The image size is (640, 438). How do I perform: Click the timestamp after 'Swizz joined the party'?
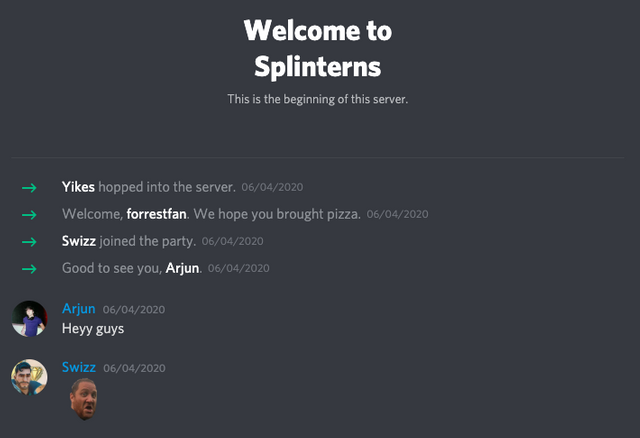[232, 241]
